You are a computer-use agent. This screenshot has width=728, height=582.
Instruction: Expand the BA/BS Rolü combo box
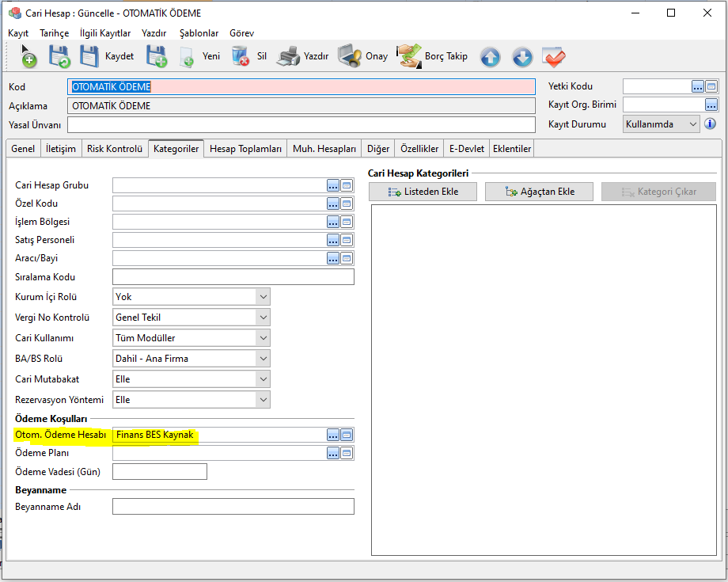(x=263, y=359)
